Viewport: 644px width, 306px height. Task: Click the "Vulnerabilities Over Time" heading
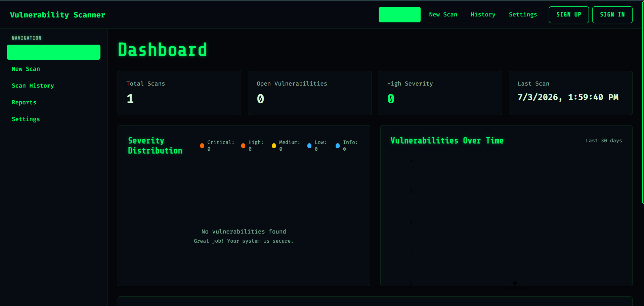[447, 141]
